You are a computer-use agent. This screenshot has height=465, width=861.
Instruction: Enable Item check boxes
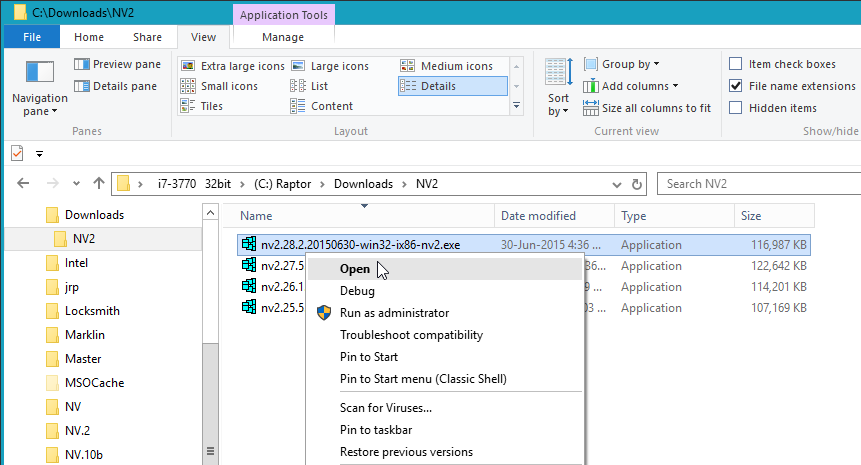pos(736,64)
